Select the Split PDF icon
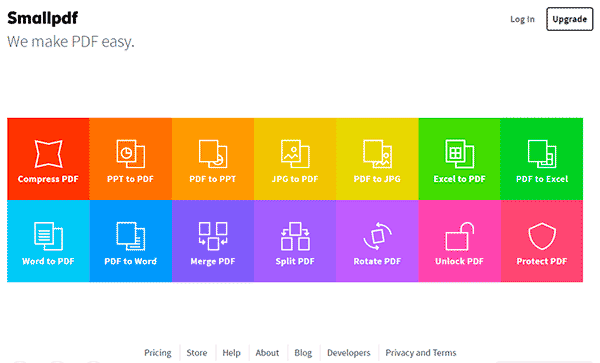Screen dimensions: 600x363 coord(295,236)
